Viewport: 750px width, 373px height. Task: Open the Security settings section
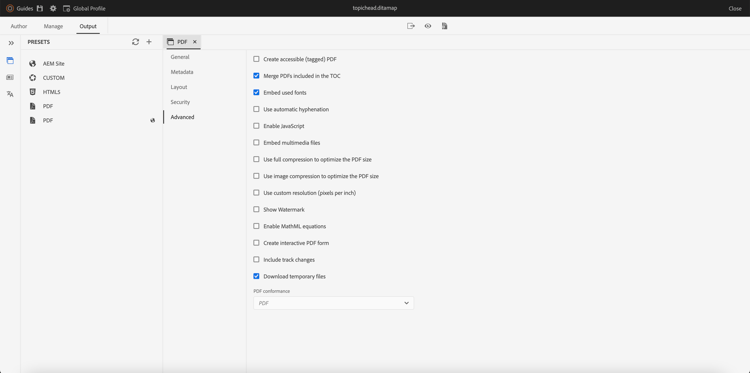click(180, 102)
